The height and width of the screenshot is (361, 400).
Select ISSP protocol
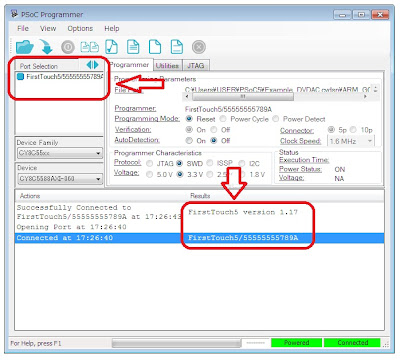pyautogui.click(x=210, y=163)
